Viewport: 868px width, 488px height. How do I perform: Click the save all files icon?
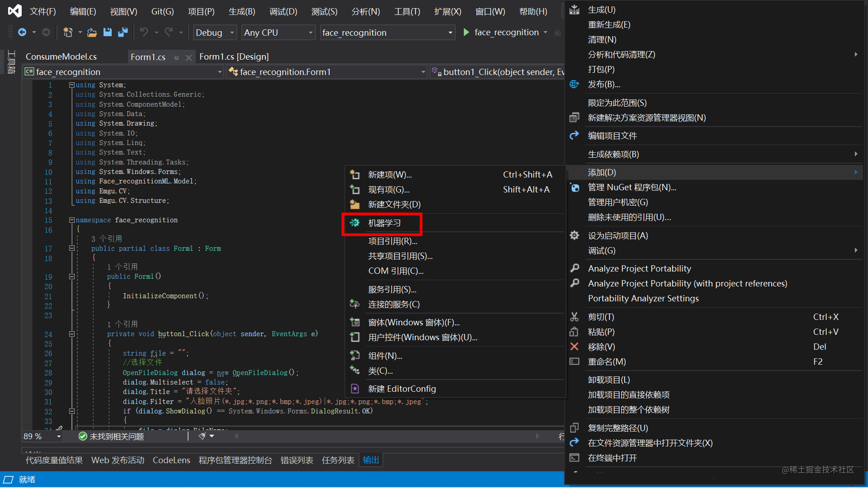pos(123,32)
